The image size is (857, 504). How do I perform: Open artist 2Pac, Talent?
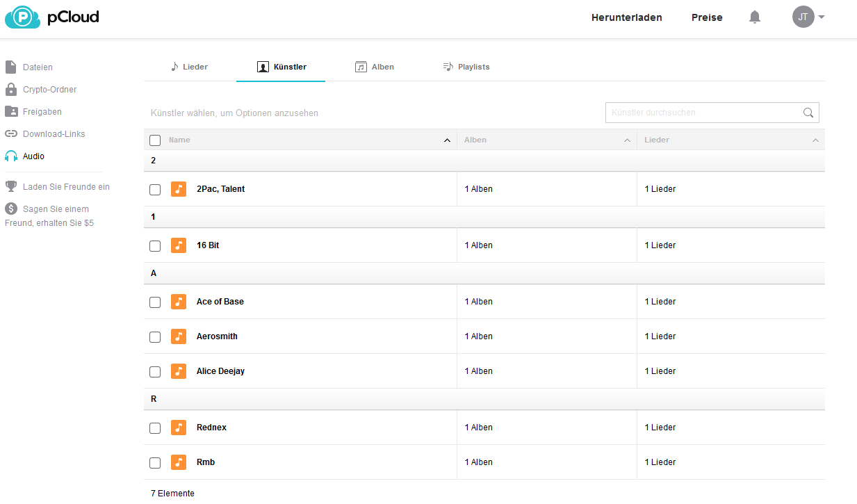click(220, 189)
